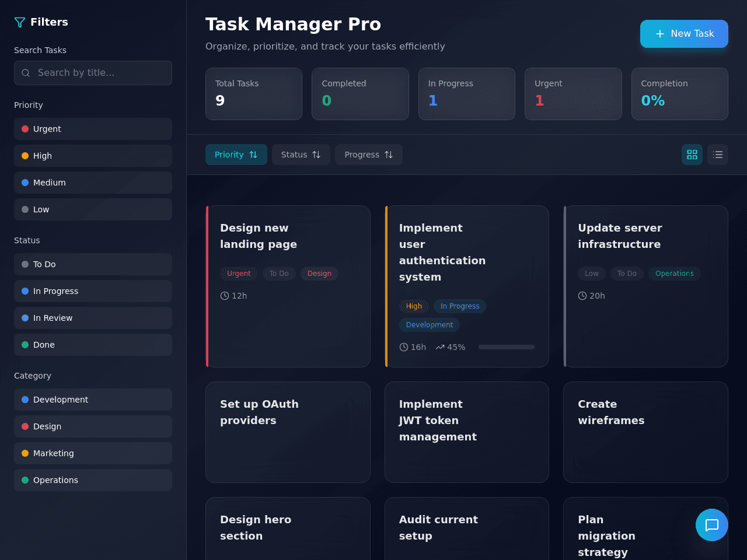The height and width of the screenshot is (560, 747).
Task: Filter by Marketing category
Action: point(93,453)
